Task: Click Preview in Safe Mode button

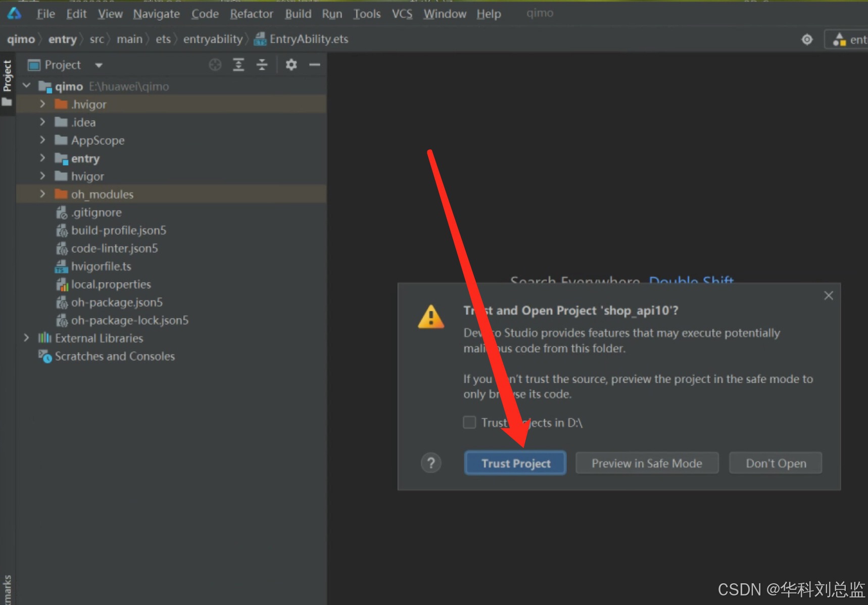Action: tap(647, 463)
